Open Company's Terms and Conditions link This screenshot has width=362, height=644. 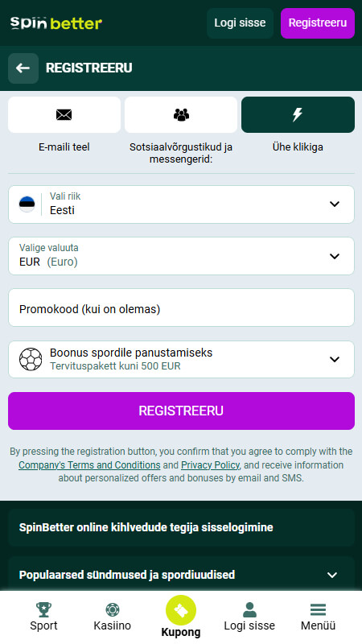[x=89, y=465]
